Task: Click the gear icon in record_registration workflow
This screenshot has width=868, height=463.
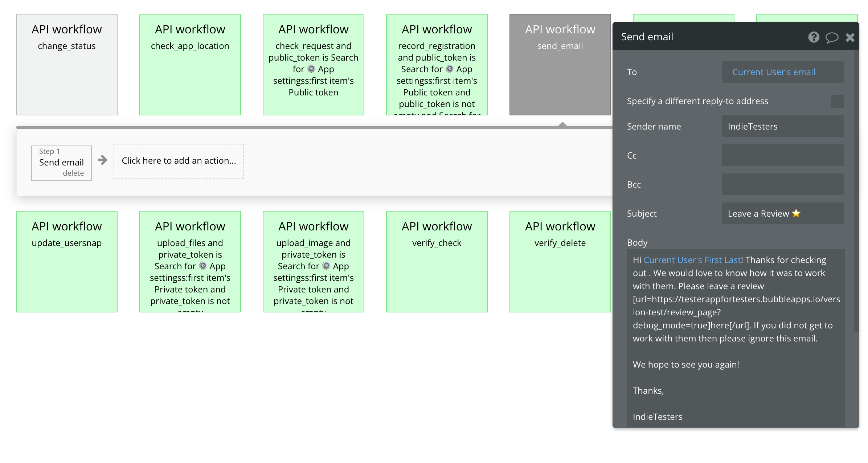Action: coord(450,69)
